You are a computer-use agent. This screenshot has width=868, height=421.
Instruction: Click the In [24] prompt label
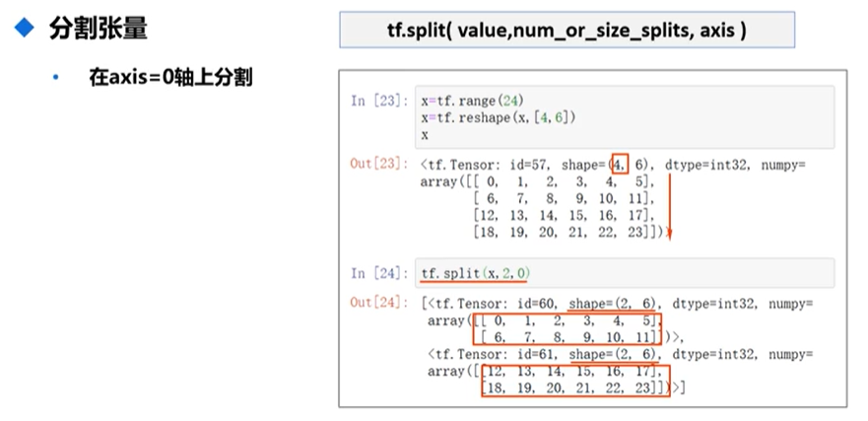[379, 273]
